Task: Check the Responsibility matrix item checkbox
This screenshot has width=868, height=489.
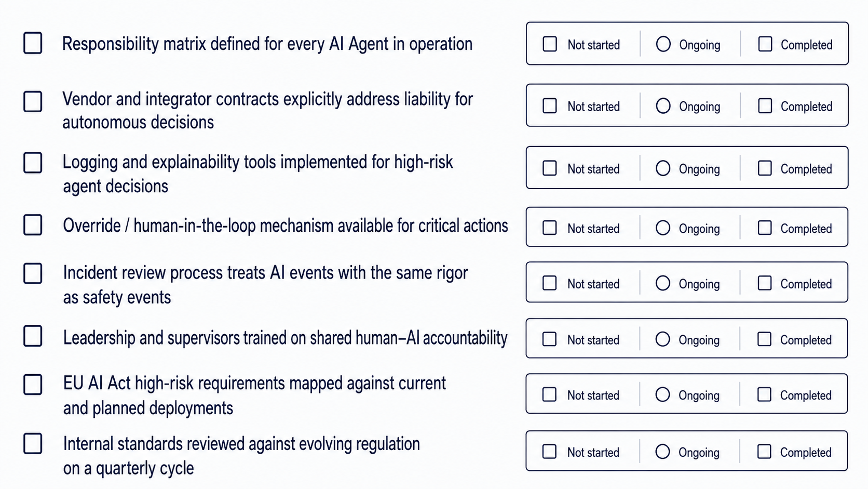Action: (x=33, y=43)
